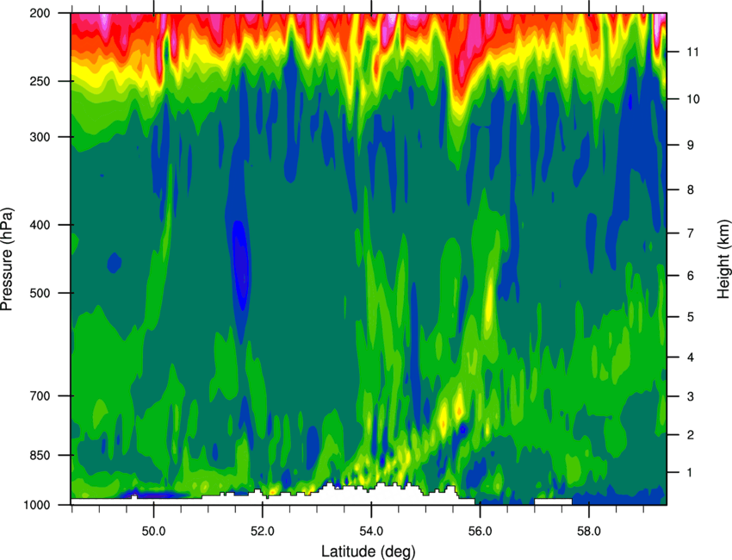Screen dimensions: 732x560
Task: Click the 2 km height label
Action: click(691, 435)
